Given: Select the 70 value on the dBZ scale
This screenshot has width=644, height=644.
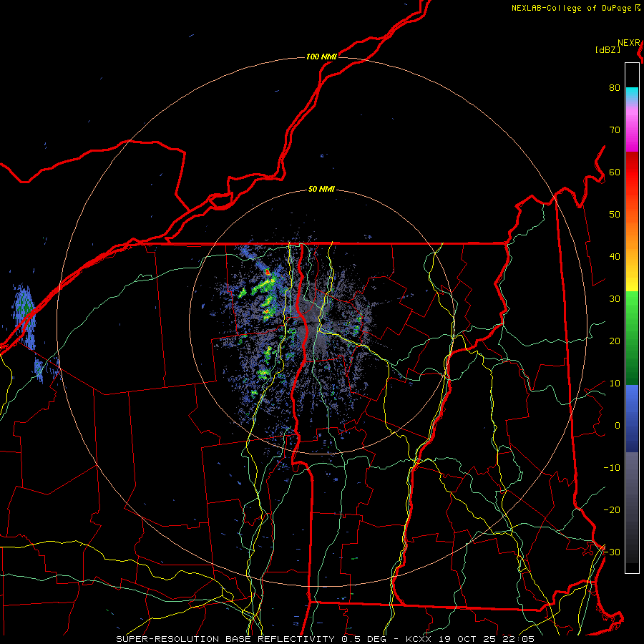Looking at the screenshot, I should pyautogui.click(x=615, y=130).
